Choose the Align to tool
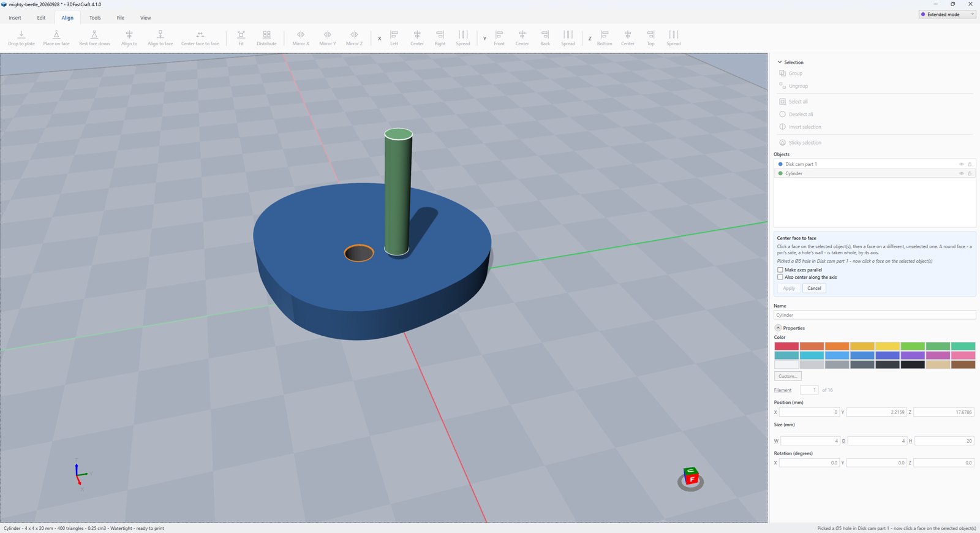This screenshot has height=533, width=980. (x=129, y=38)
